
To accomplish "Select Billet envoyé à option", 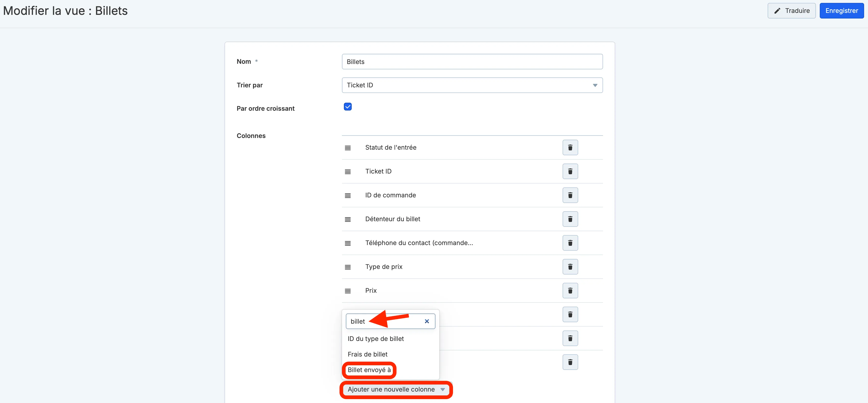I will point(369,370).
